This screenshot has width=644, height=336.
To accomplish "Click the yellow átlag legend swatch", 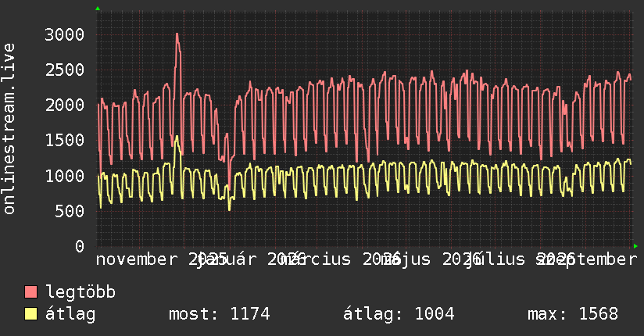I will (x=30, y=313).
